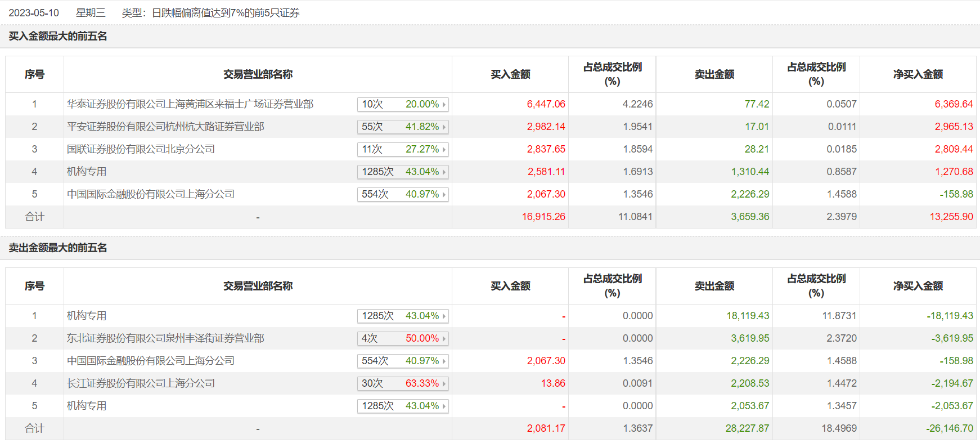
Task: Click 中国国际金融上海分公司 in the sell table
Action: [x=151, y=361]
